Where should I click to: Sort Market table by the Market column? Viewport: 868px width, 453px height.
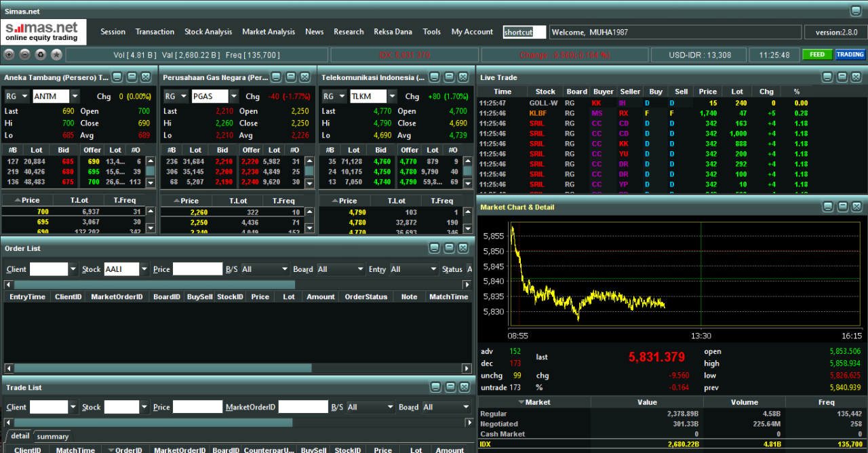click(x=534, y=402)
